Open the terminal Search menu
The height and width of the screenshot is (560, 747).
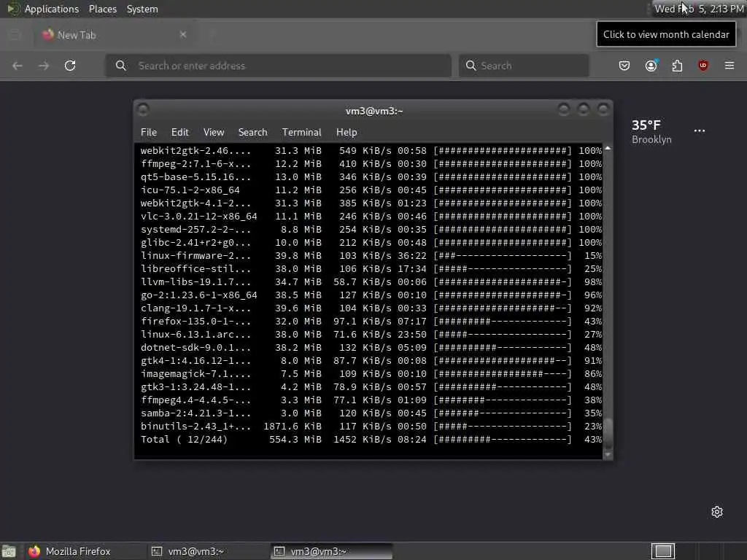point(252,133)
